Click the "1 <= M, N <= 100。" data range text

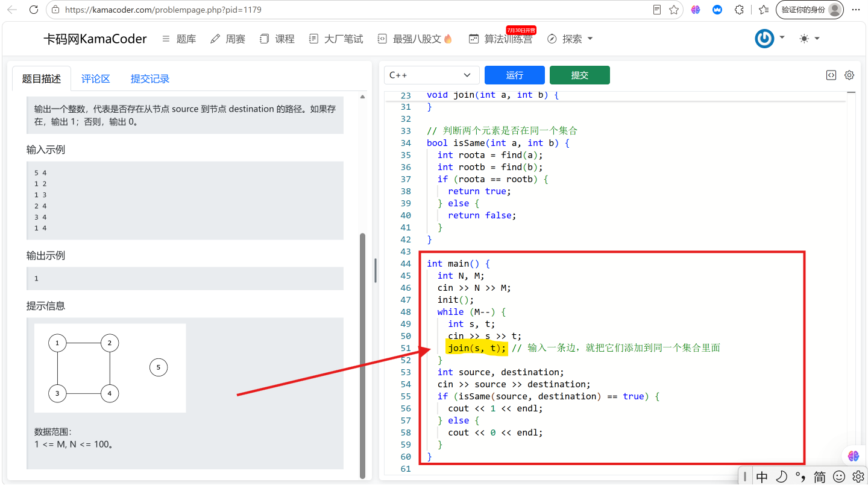click(x=74, y=445)
